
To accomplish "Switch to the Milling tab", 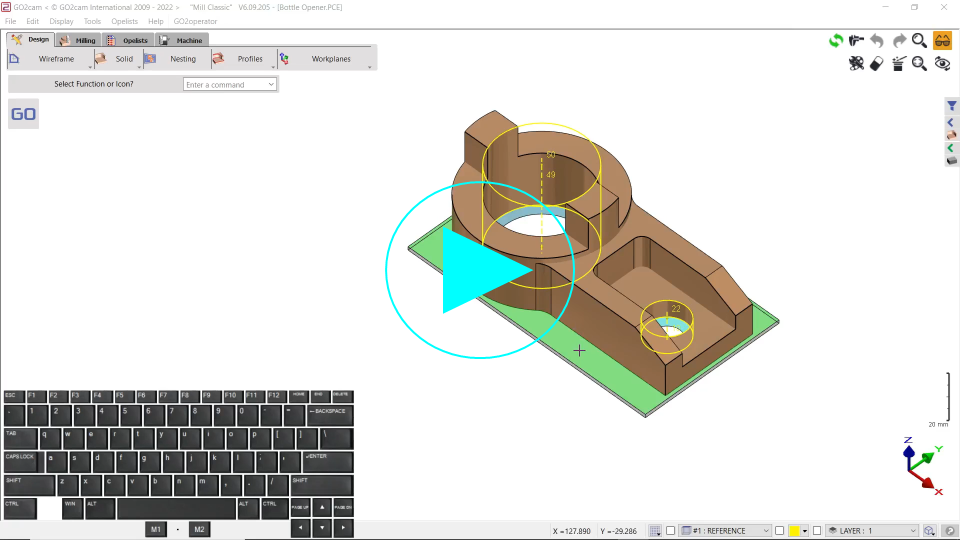I will point(78,40).
